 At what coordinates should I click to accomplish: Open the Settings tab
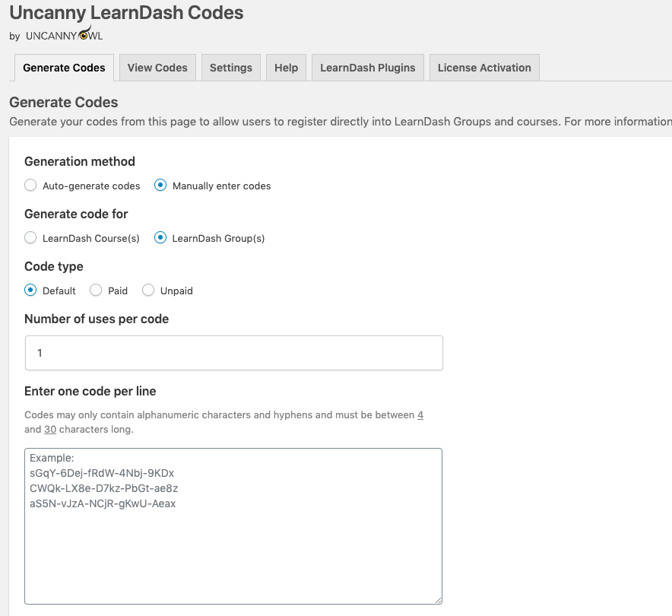click(x=231, y=68)
